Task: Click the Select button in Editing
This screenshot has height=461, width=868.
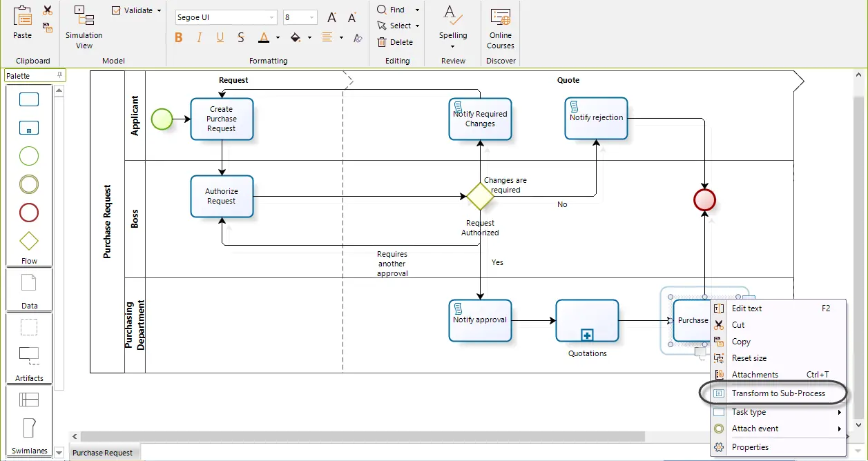Action: tap(394, 26)
